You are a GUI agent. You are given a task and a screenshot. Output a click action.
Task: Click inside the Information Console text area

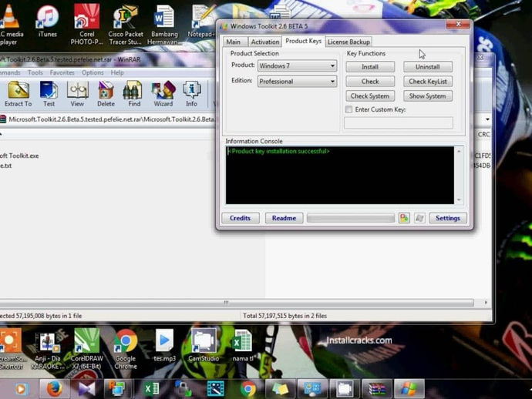click(340, 176)
